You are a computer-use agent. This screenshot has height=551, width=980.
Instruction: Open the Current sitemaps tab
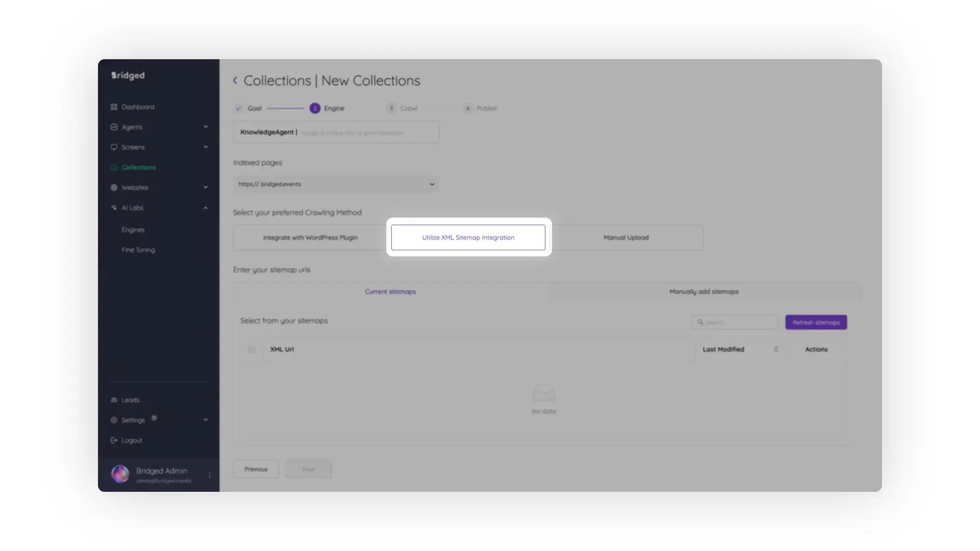point(390,291)
